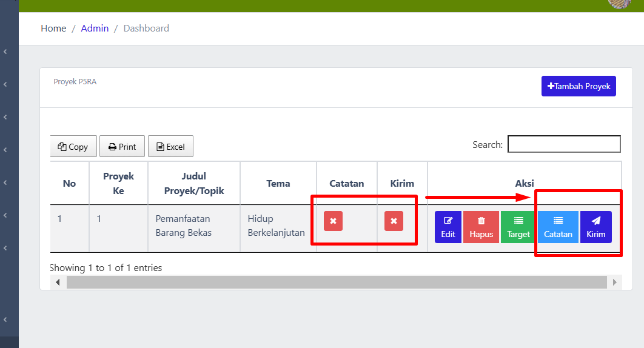Open the Admin breadcrumb link
Screen dimensions: 644x348
tap(95, 28)
